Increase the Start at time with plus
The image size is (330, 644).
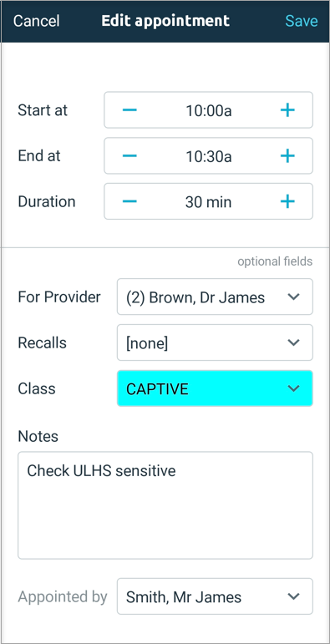pyautogui.click(x=287, y=110)
